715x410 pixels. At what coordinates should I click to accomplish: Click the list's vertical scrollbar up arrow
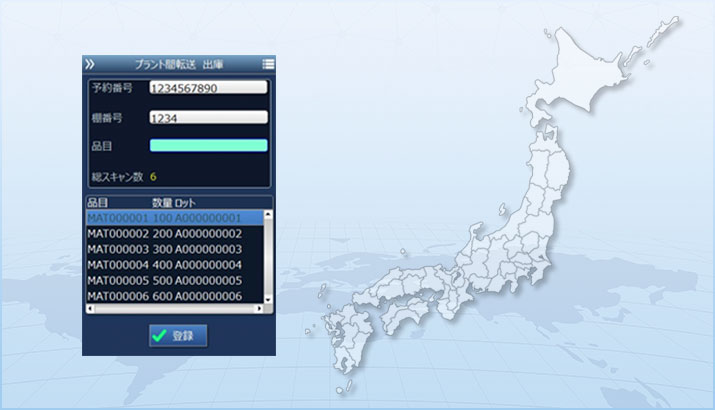tap(269, 215)
